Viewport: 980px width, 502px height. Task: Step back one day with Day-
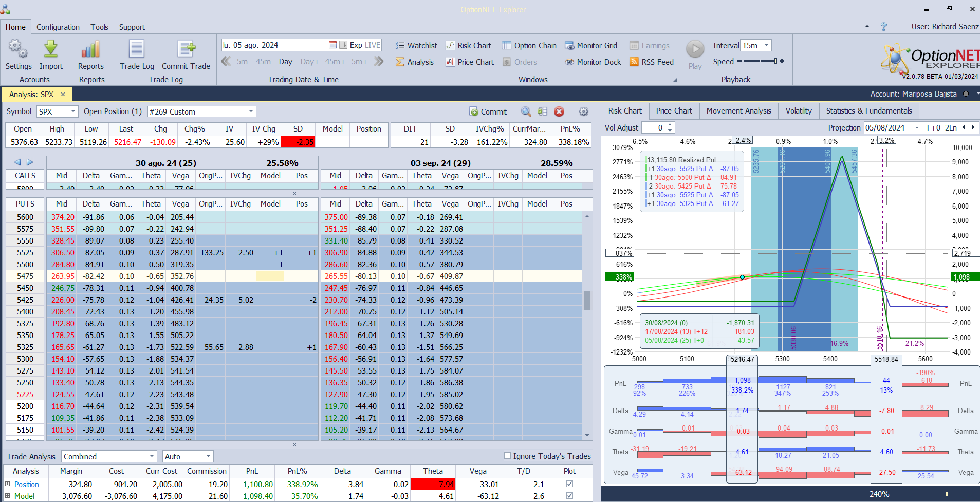pos(287,62)
